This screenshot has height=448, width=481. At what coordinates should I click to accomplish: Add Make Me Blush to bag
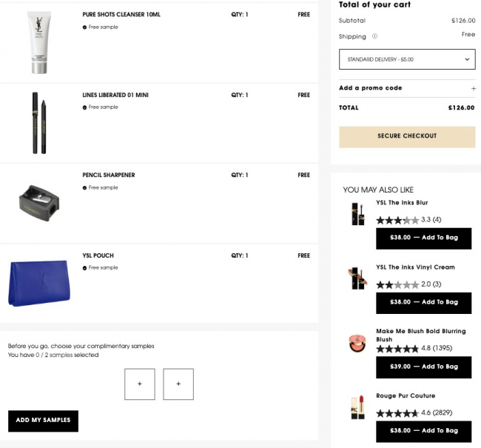pos(423,367)
